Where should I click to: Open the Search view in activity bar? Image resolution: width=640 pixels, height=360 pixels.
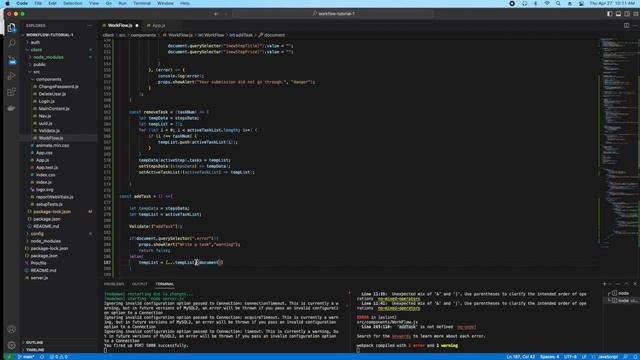tap(11, 43)
